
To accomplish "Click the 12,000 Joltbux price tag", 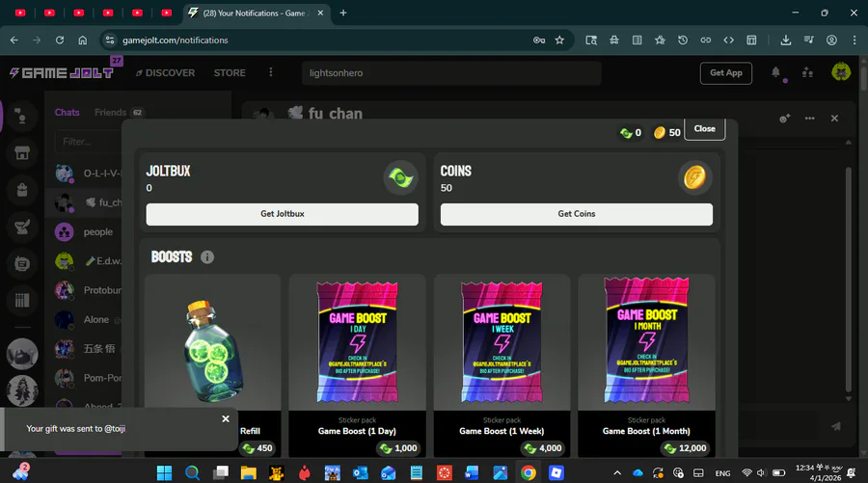I will coord(686,448).
